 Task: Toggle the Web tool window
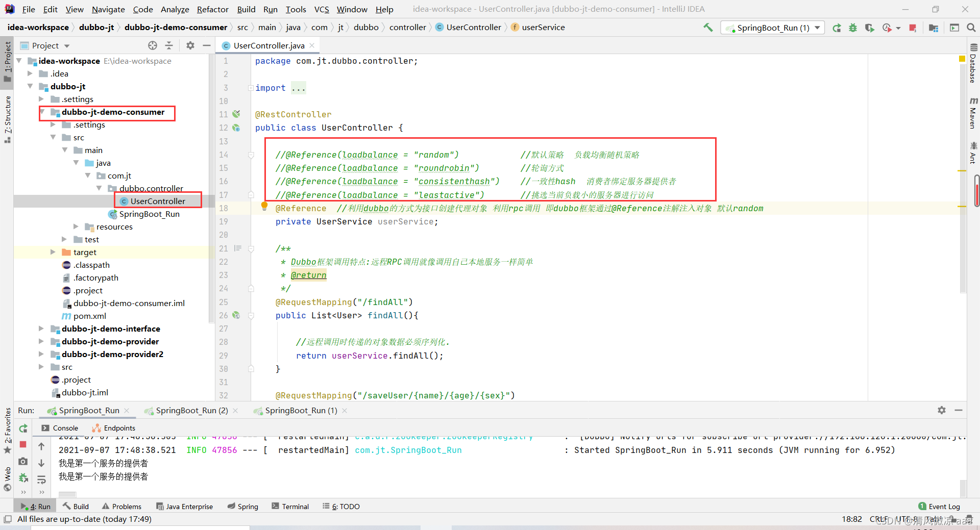(7, 479)
